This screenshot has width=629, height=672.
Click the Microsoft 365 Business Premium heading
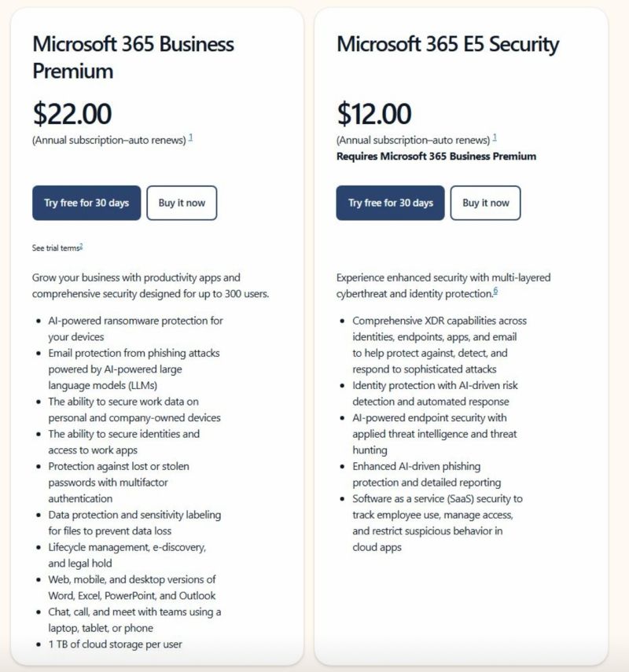(x=134, y=57)
